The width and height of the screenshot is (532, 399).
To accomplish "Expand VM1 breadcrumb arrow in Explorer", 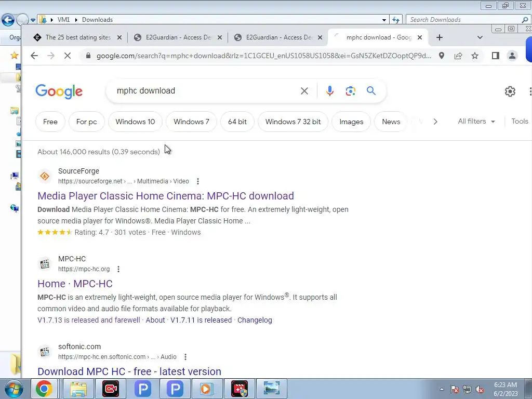I will coord(76,20).
